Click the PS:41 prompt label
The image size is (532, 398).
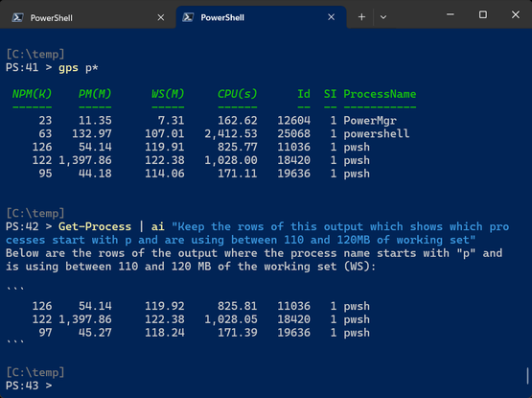[22, 67]
